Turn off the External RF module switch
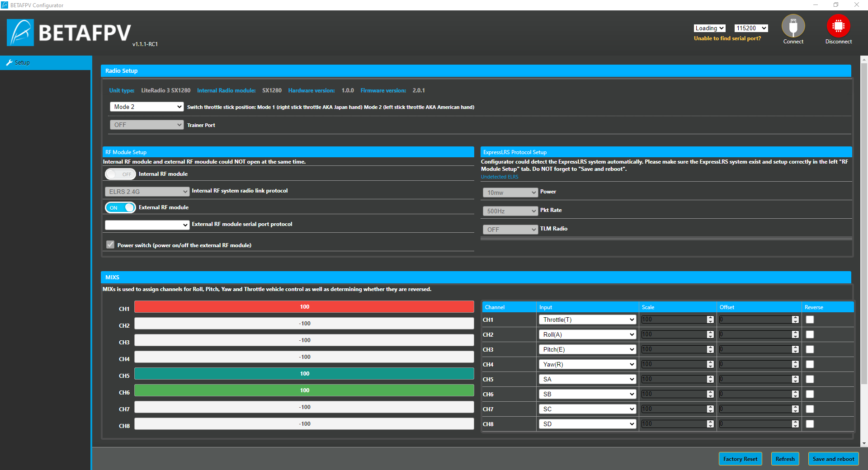This screenshot has width=868, height=470. point(120,207)
